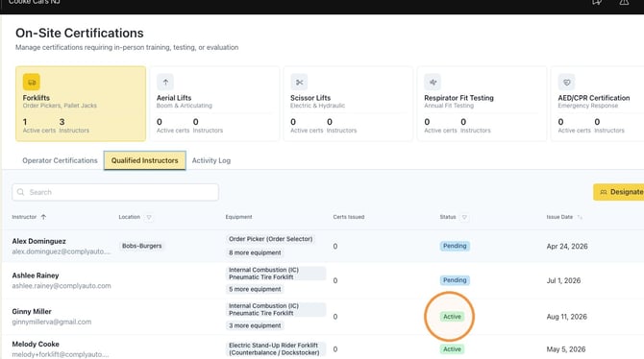This screenshot has width=644, height=359.
Task: Click the Bobs-Burgers location tag
Action: click(x=141, y=246)
